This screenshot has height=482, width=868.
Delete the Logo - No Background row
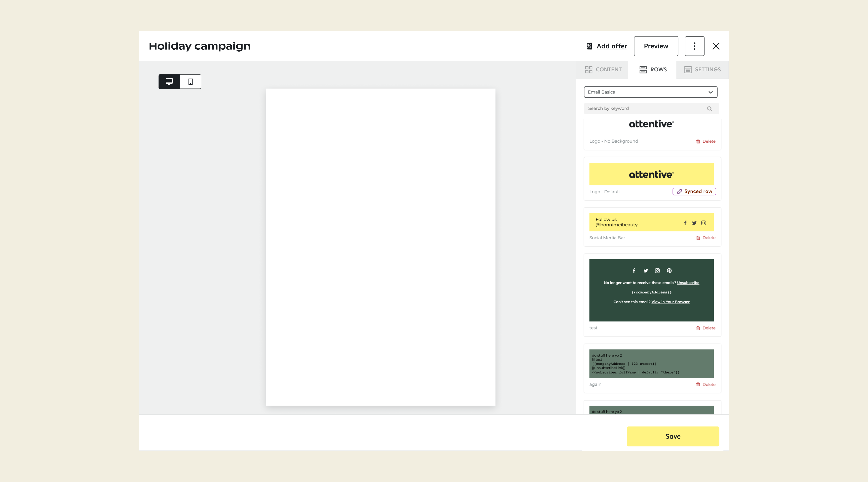[x=705, y=141]
